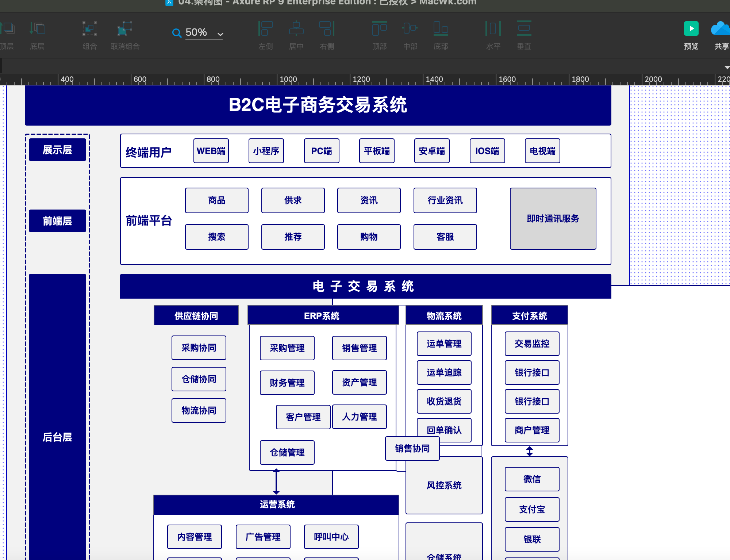Select the 资讯 module box

click(369, 200)
